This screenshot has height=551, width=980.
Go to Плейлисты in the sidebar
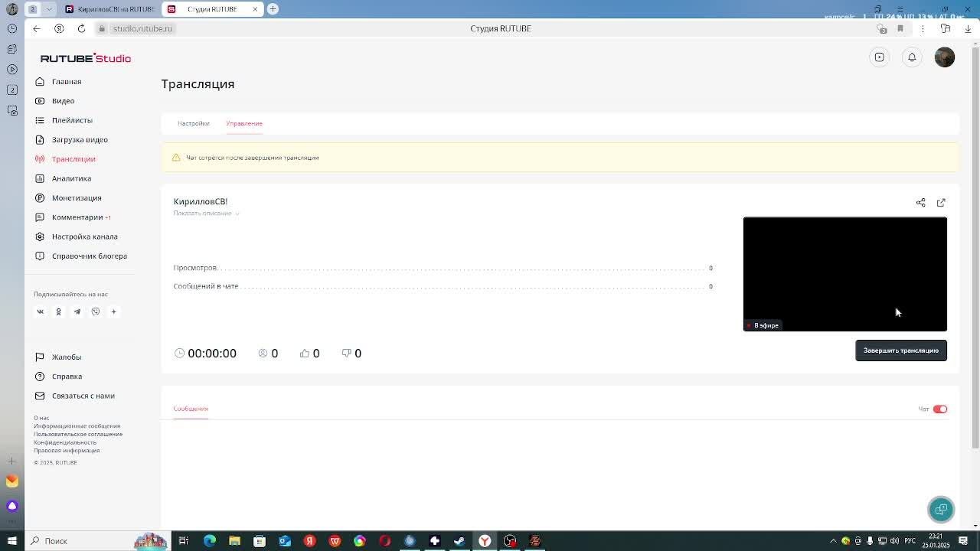(72, 120)
